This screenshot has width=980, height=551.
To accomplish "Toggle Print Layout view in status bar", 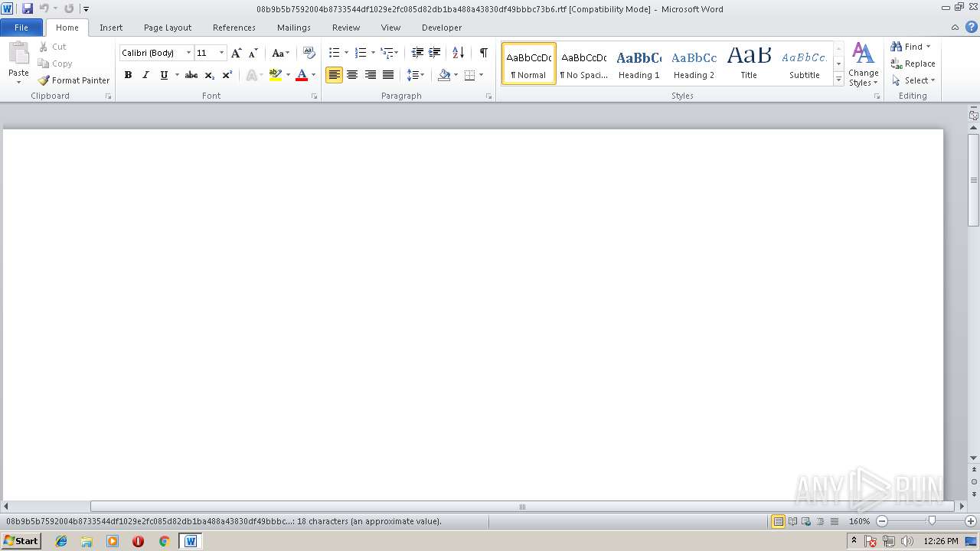I will [778, 521].
